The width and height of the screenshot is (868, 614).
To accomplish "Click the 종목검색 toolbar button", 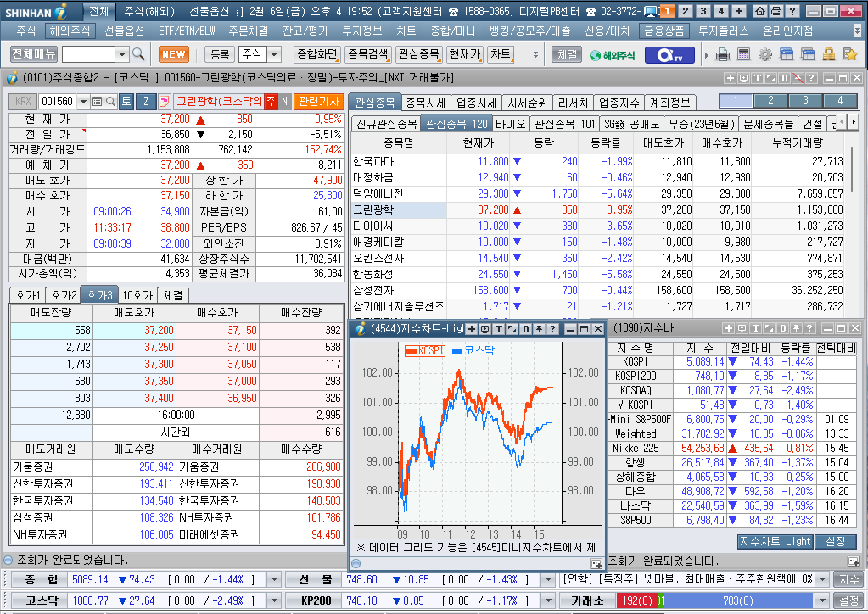I will (367, 54).
